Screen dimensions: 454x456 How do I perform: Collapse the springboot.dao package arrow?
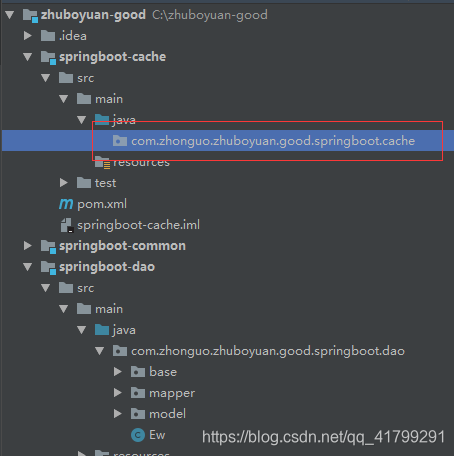pos(100,351)
